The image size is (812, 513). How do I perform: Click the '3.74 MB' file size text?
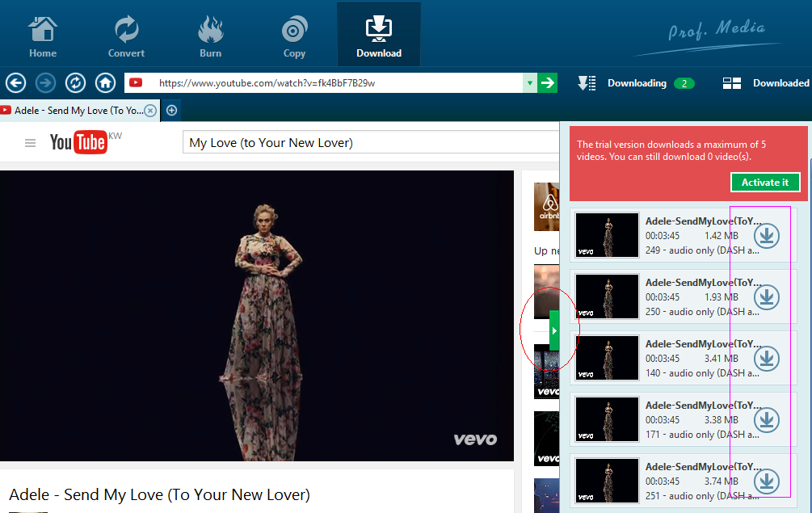click(721, 481)
